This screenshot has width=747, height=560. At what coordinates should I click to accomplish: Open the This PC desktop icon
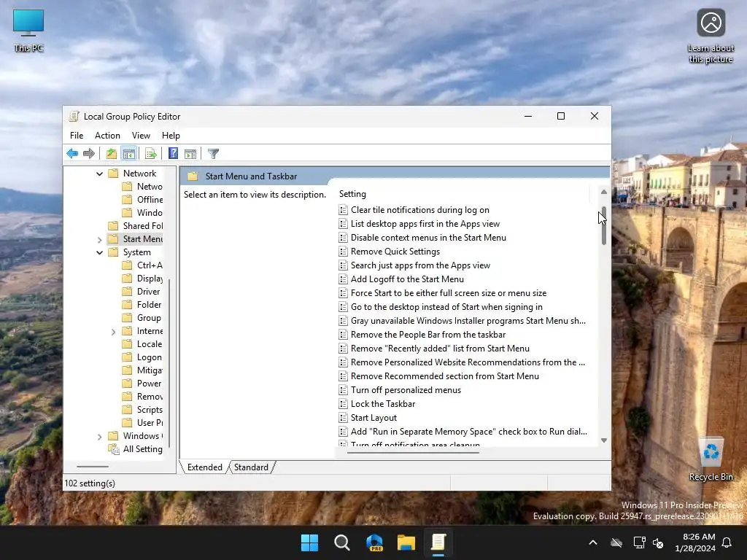click(x=28, y=31)
